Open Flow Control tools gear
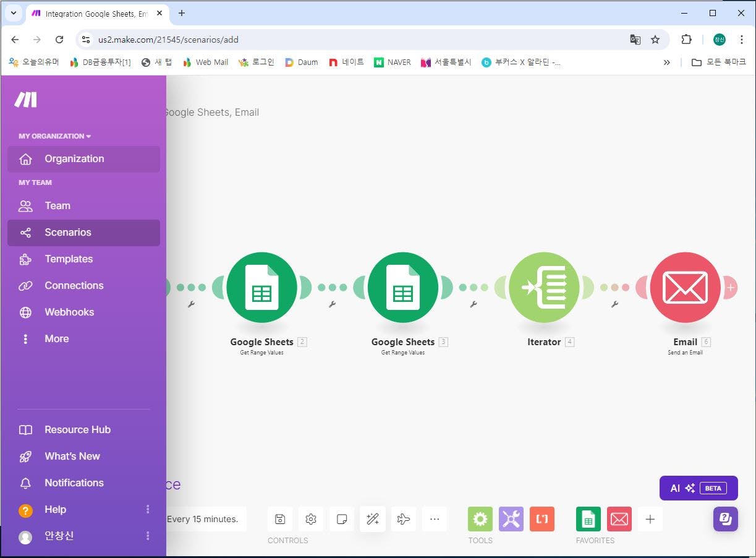The height and width of the screenshot is (558, 756). (480, 519)
